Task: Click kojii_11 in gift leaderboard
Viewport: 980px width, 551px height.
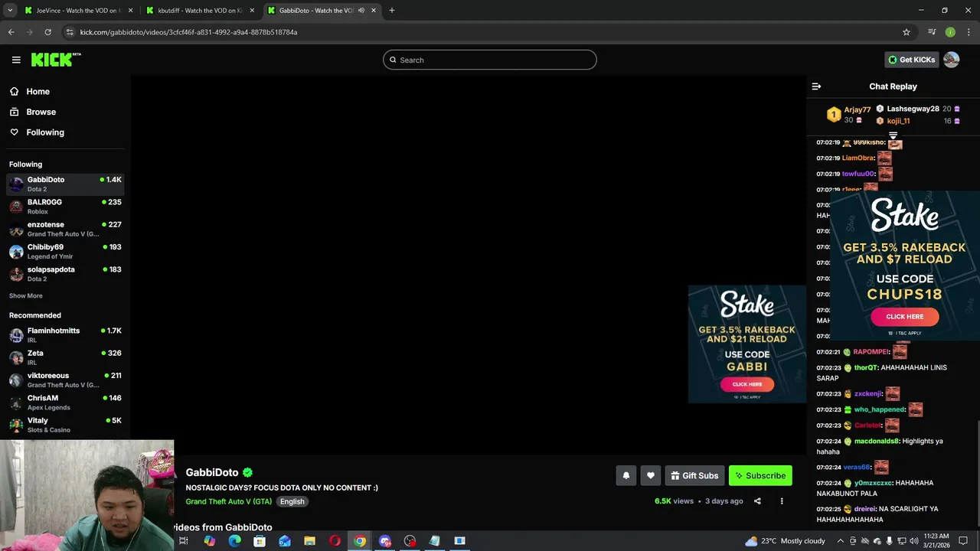Action: tap(898, 121)
